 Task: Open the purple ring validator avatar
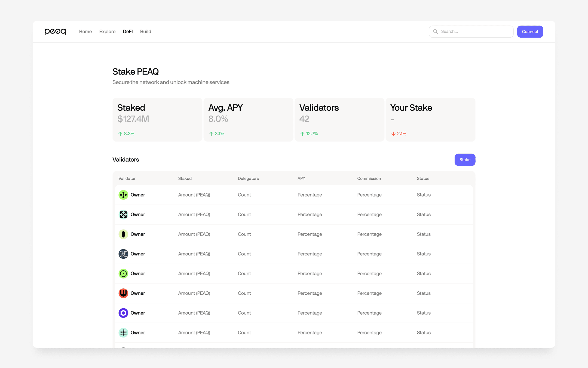tap(123, 313)
